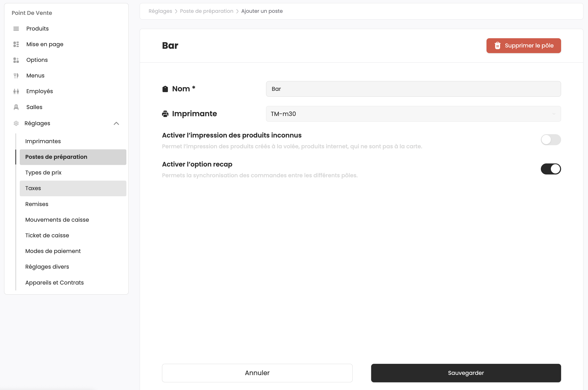The height and width of the screenshot is (390, 588).
Task: Click the printer icon next to Imprimante
Action: pyautogui.click(x=165, y=114)
